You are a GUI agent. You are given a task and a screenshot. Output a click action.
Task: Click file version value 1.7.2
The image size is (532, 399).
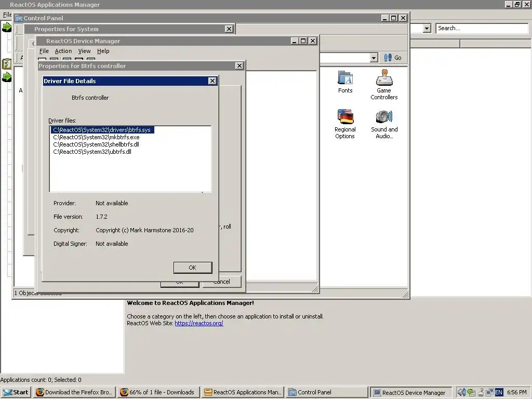[101, 217]
